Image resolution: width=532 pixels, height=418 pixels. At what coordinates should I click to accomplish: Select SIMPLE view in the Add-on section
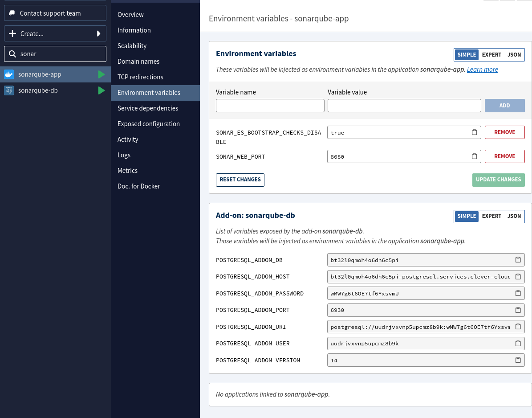[467, 216]
